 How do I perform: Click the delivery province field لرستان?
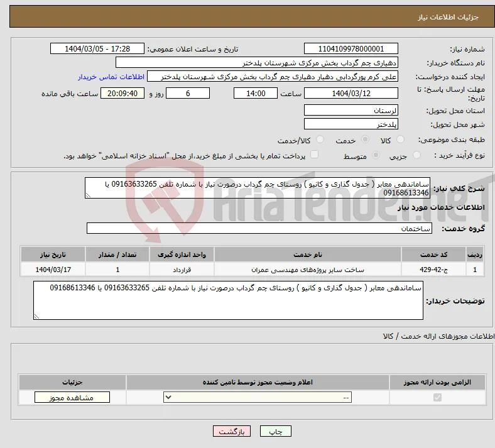point(351,110)
